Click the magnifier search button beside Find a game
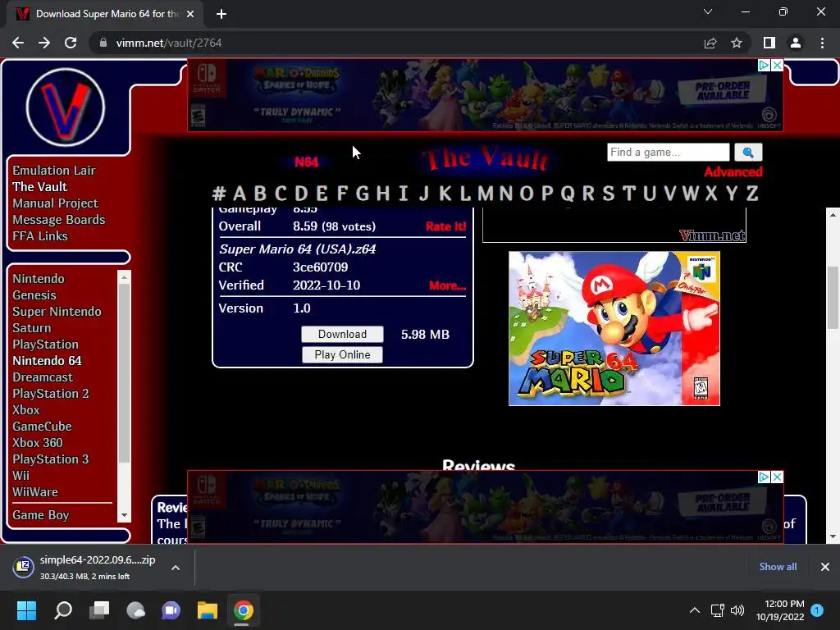The width and height of the screenshot is (840, 630). click(748, 153)
